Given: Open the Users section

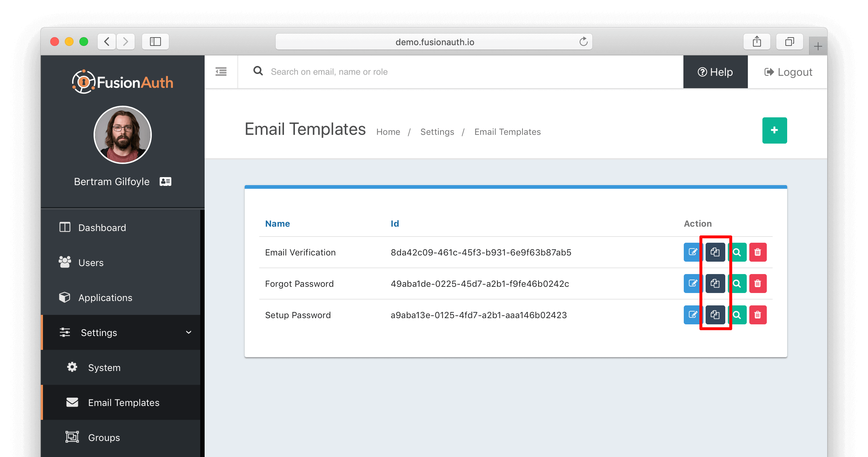Looking at the screenshot, I should (x=121, y=262).
